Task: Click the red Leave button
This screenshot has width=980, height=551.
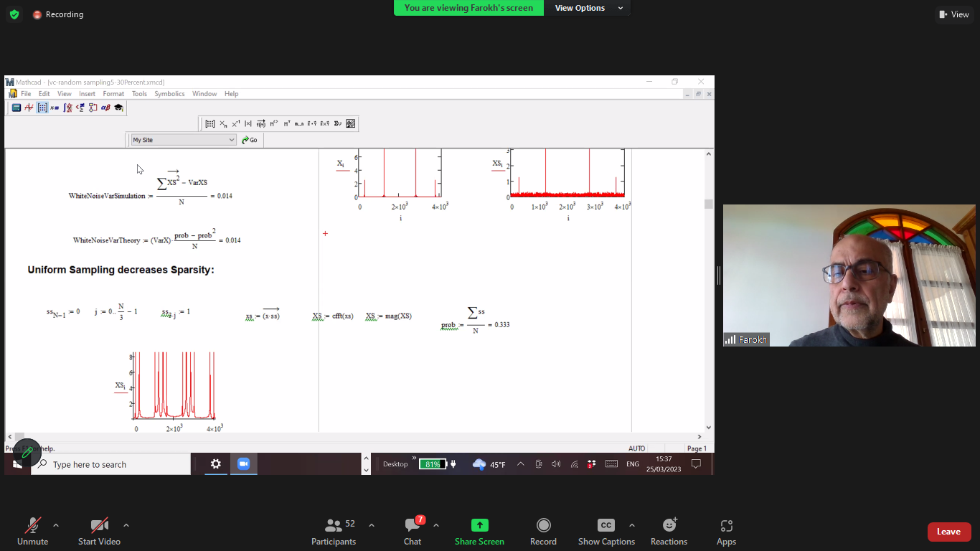Action: [x=948, y=532]
